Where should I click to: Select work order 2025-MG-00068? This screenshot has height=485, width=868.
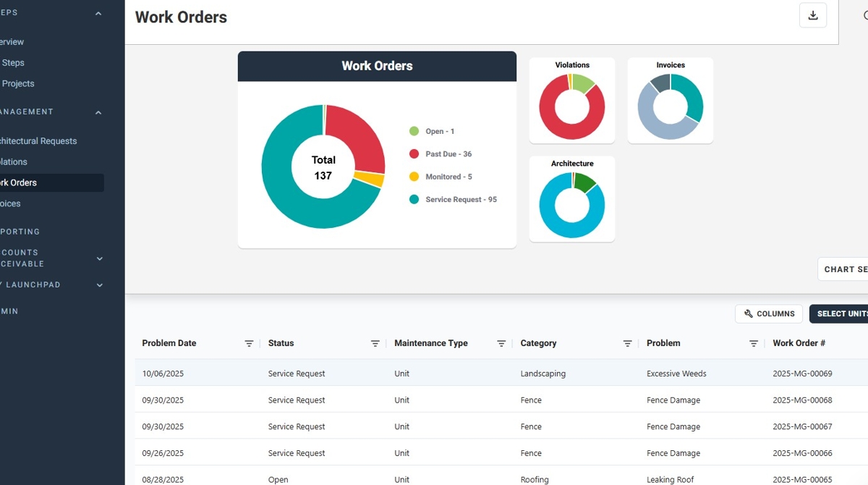[x=802, y=400]
